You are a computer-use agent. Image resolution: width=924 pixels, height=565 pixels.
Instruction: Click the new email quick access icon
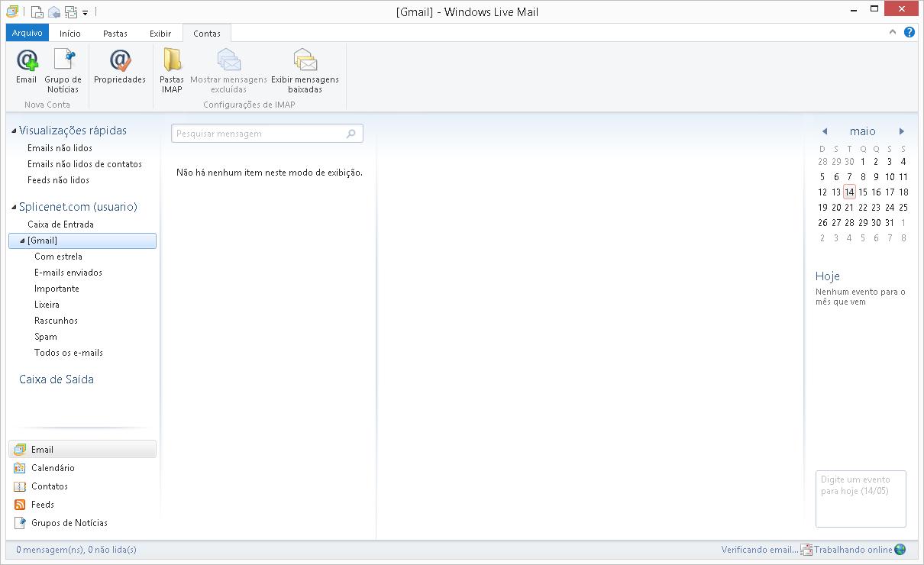pyautogui.click(x=37, y=12)
